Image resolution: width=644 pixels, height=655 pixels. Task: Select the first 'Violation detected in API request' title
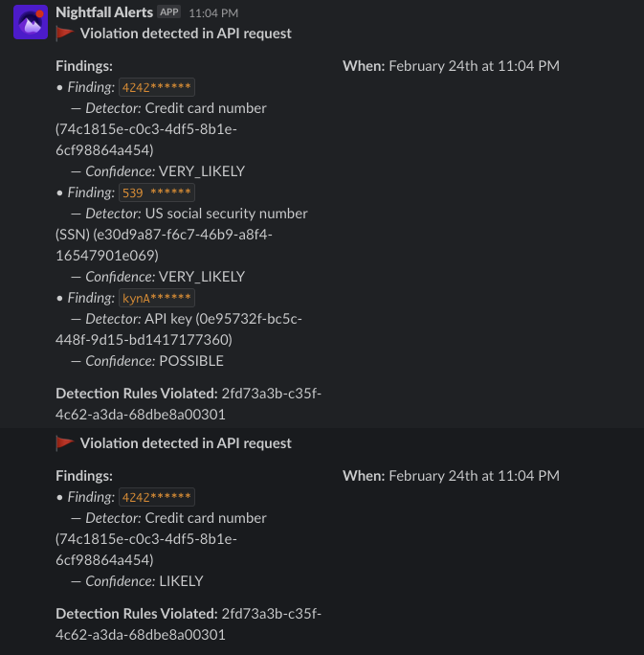[186, 34]
